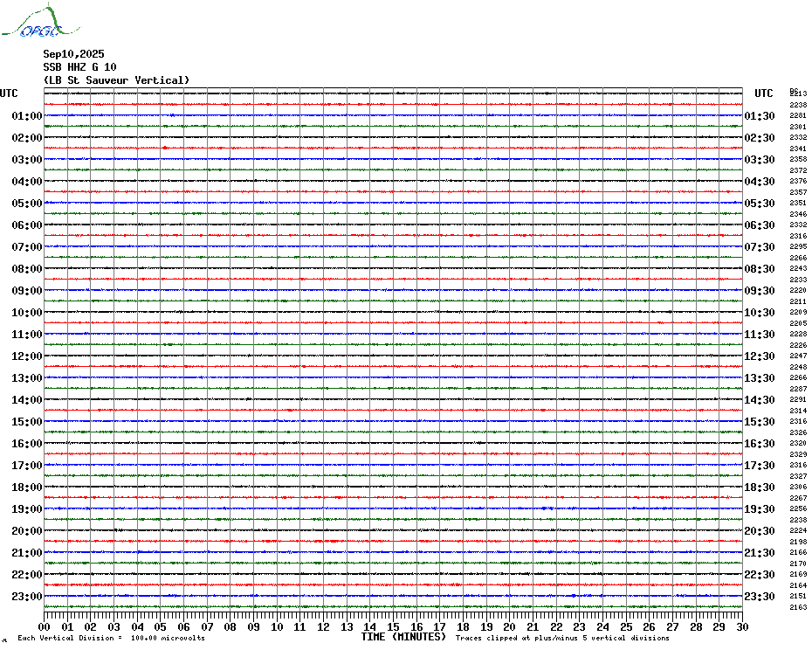Click the value 2291 in right column

pos(798,399)
